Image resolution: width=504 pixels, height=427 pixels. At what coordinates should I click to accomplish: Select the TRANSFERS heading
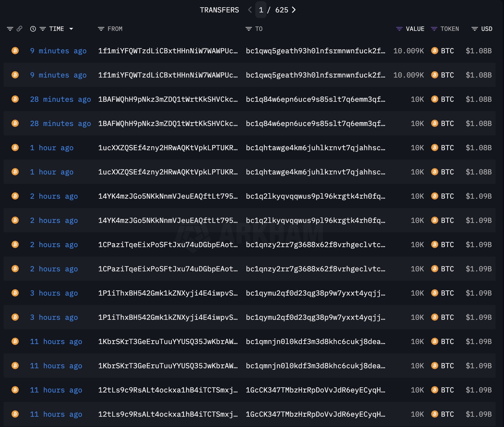[x=219, y=10]
